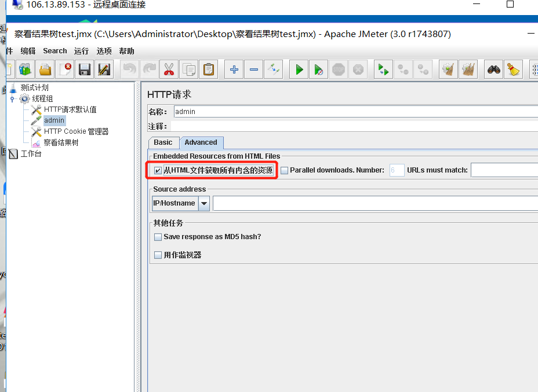Open the Search menu
This screenshot has width=538, height=392.
[x=55, y=51]
